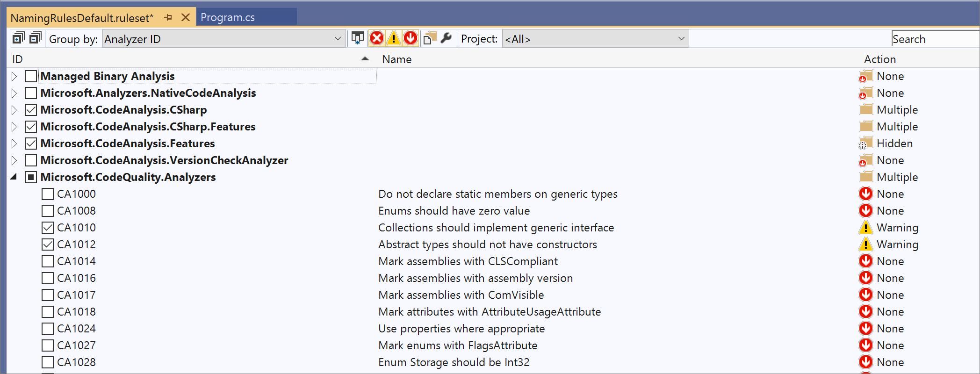
Task: Click action icon for Microsoft.CodeQuality.Analyzers
Action: point(866,177)
